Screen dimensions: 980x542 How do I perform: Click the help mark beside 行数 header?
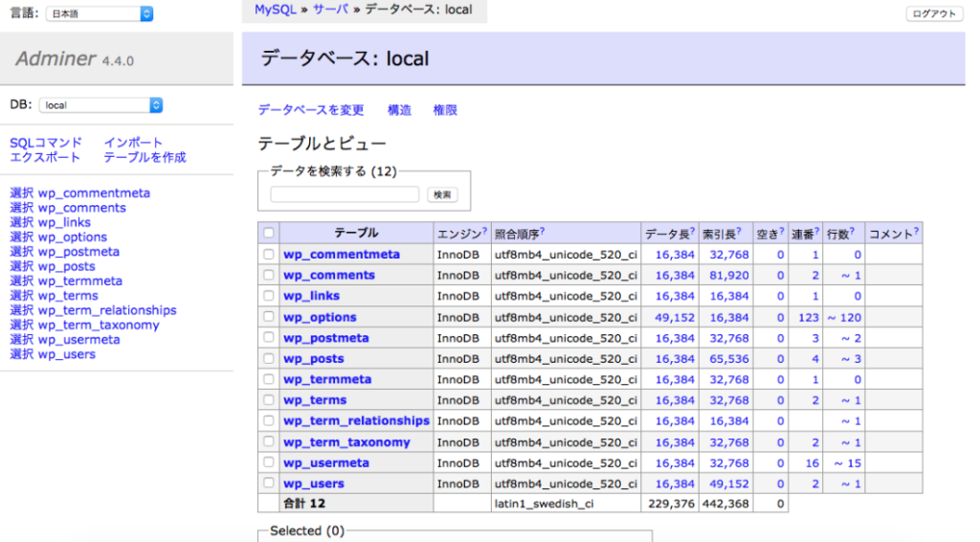[x=852, y=231]
